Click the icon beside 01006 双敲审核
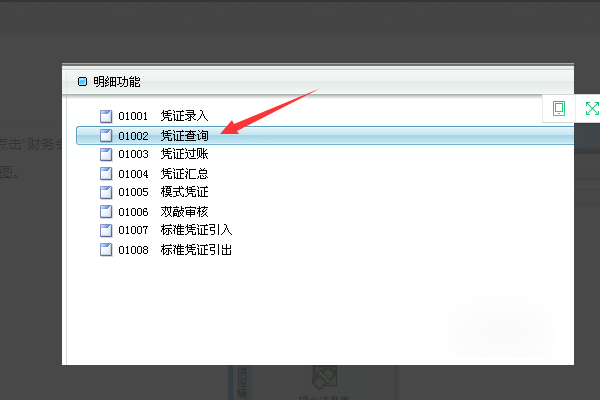600x400 pixels. (x=106, y=212)
